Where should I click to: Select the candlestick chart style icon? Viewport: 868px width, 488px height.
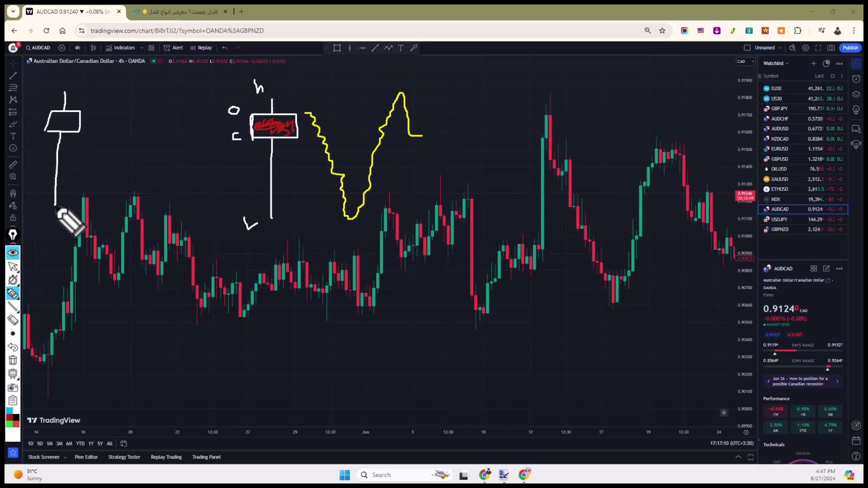pyautogui.click(x=94, y=47)
